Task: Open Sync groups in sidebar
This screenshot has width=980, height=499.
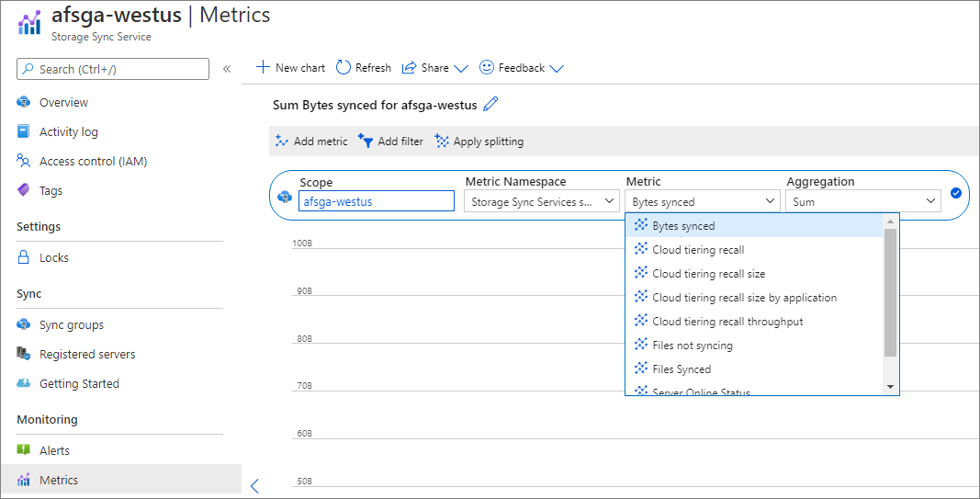Action: click(x=71, y=324)
